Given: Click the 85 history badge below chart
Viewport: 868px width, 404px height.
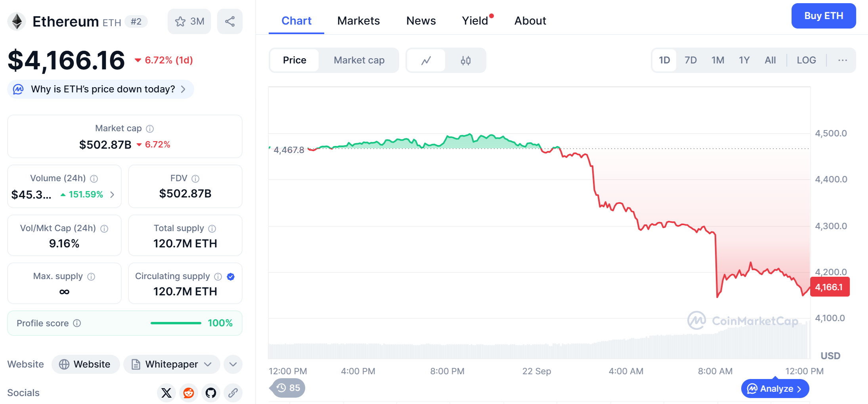Looking at the screenshot, I should click(x=288, y=388).
